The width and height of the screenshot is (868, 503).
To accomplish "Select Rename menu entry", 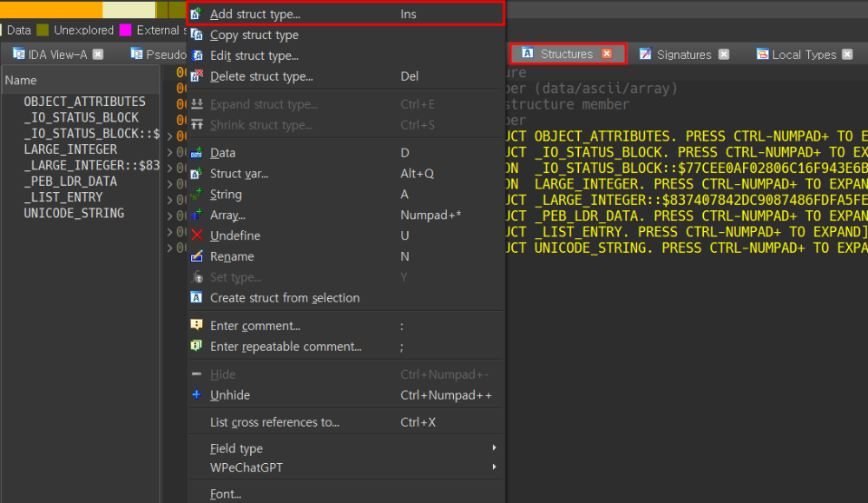I will pos(345,256).
